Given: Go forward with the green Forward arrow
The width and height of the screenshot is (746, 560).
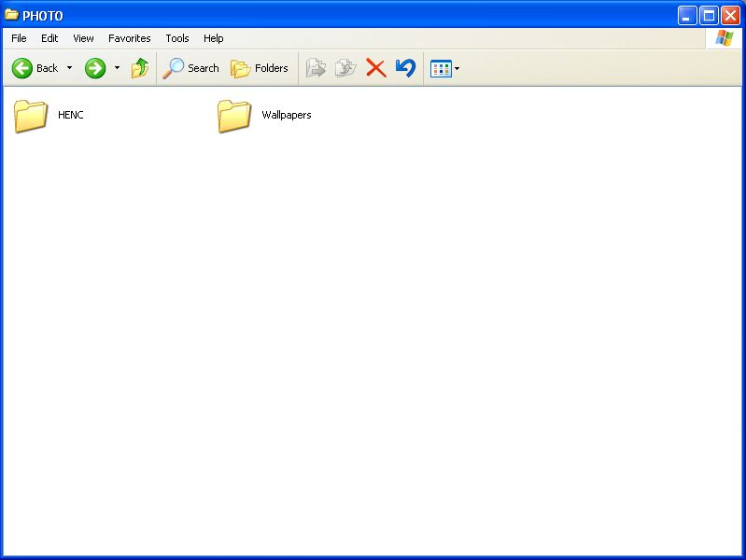Looking at the screenshot, I should [95, 68].
